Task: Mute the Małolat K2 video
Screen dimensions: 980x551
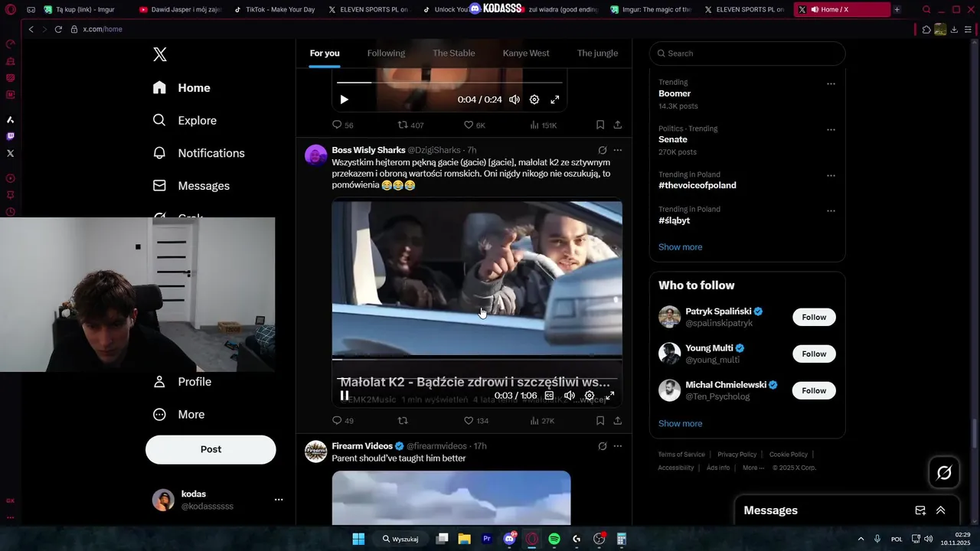Action: click(570, 396)
